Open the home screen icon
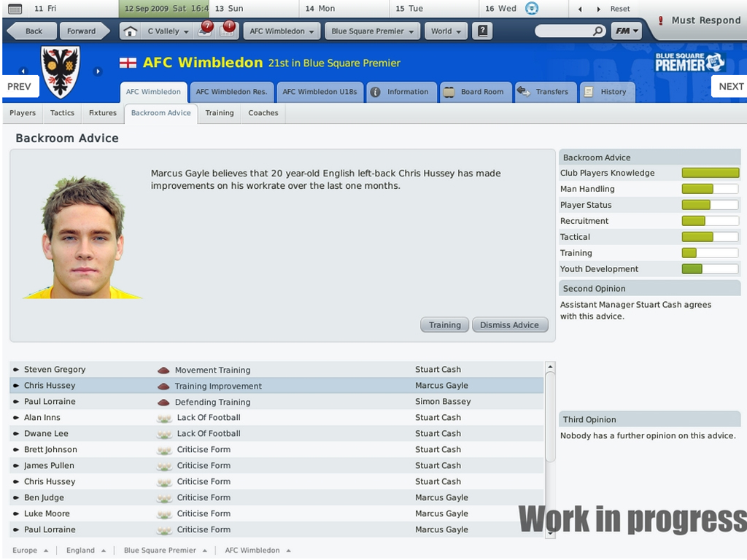This screenshot has width=747, height=560. 130,31
